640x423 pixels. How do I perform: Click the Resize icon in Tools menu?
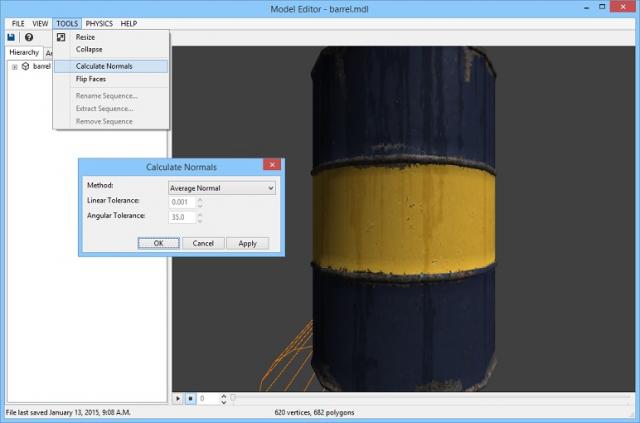62,38
